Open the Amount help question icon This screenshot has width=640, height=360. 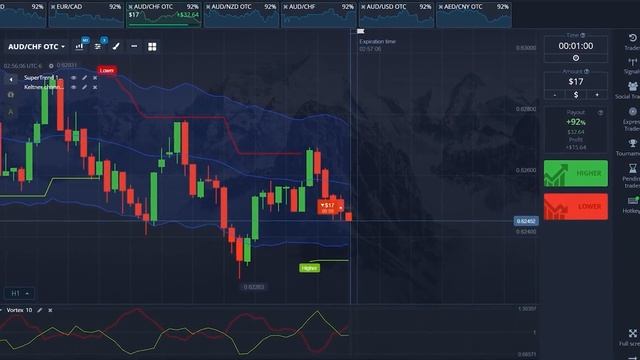[587, 71]
